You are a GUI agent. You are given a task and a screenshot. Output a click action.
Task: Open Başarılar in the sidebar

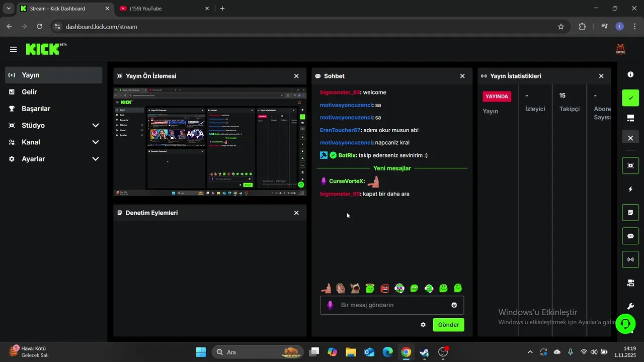point(54,109)
